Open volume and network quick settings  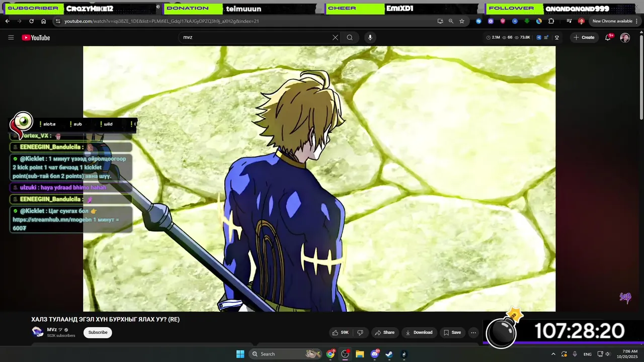click(604, 354)
